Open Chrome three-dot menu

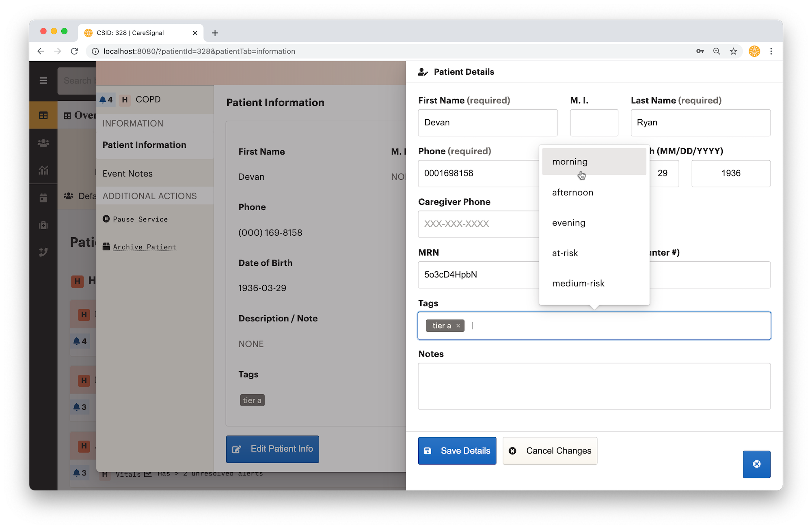click(771, 51)
